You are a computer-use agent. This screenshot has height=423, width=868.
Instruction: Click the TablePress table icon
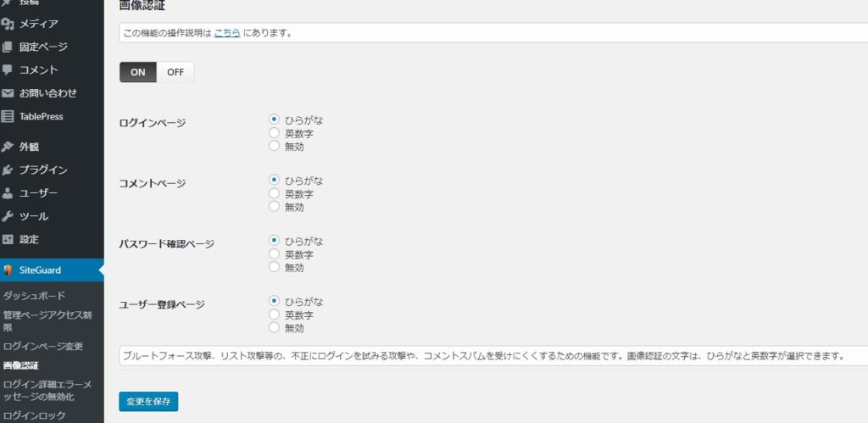pos(7,116)
